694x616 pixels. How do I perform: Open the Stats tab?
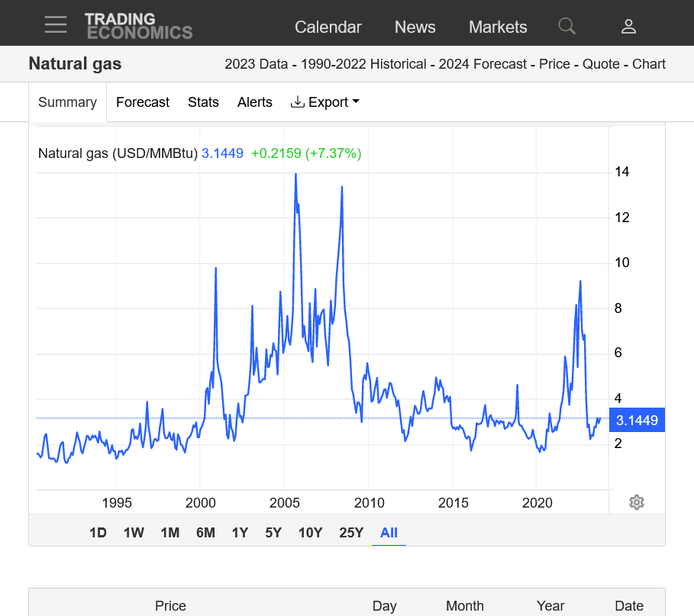[x=203, y=102]
